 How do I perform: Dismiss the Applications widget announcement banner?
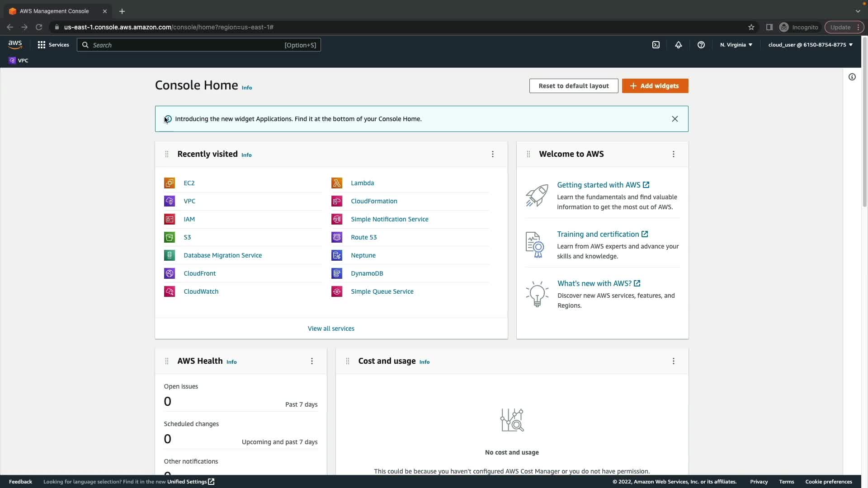(x=675, y=119)
